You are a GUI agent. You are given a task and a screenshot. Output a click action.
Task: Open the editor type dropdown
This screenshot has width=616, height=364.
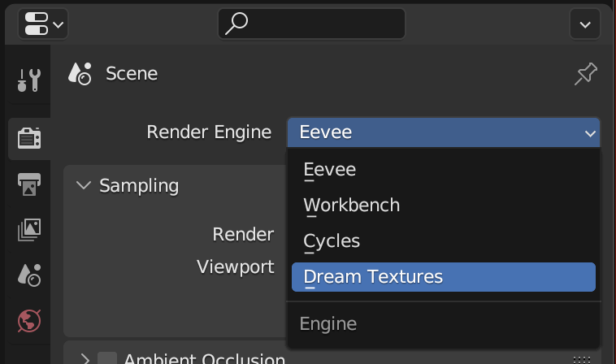click(42, 24)
